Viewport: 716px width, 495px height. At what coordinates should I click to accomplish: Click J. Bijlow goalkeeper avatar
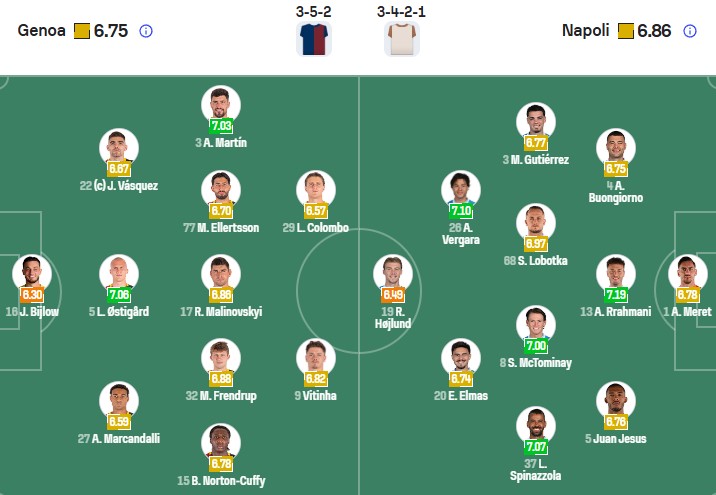[x=30, y=273]
